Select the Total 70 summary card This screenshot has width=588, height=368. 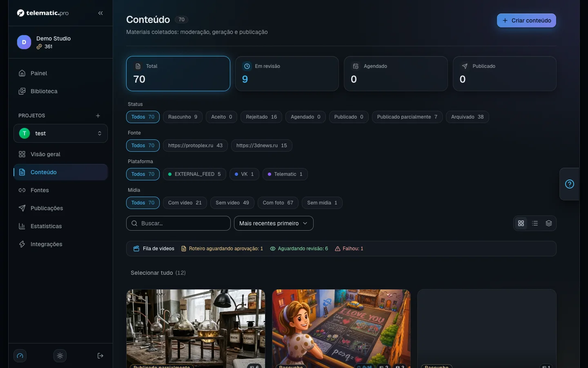(178, 74)
